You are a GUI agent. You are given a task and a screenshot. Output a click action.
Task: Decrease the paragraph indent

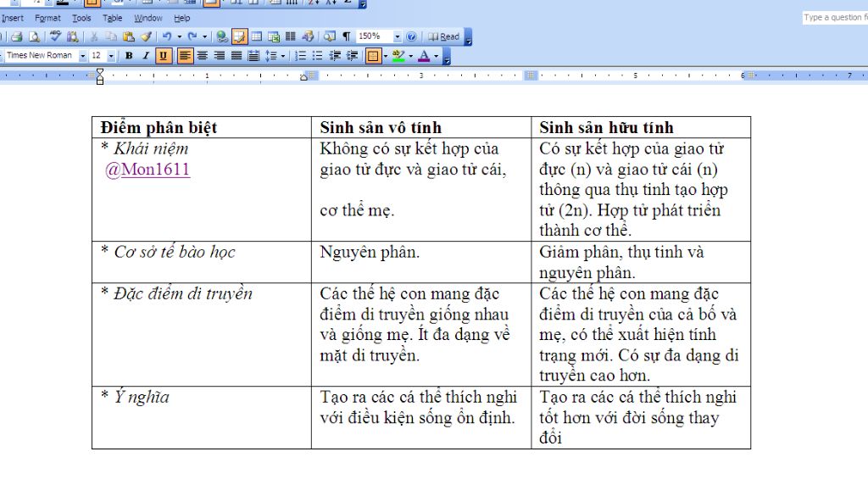(335, 55)
